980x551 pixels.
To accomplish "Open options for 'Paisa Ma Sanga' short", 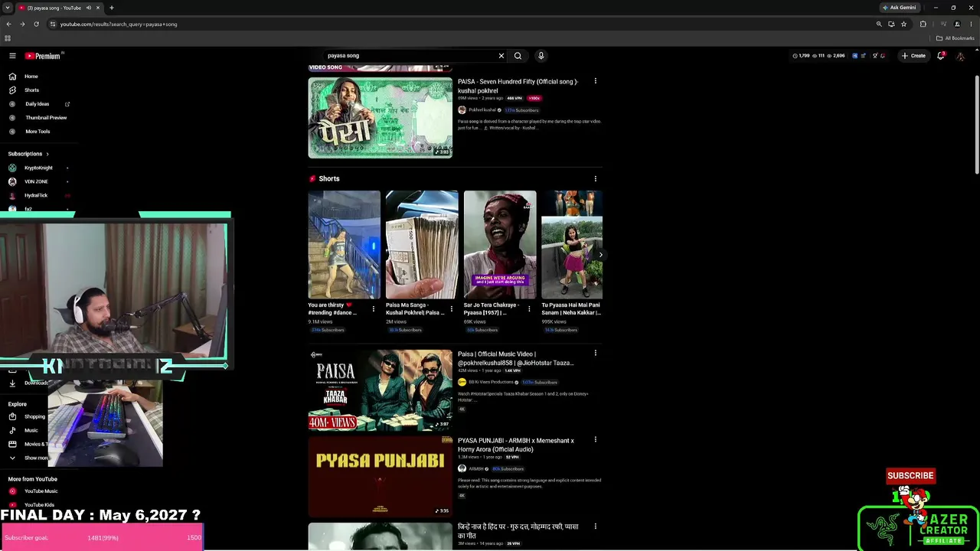I will pos(452,309).
